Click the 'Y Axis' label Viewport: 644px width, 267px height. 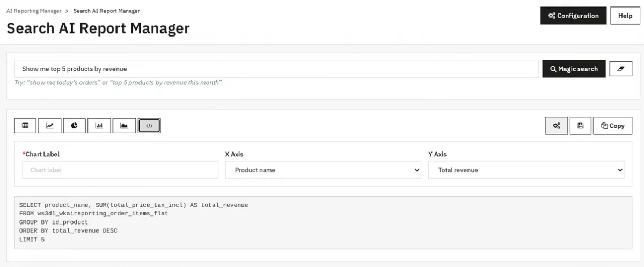click(437, 154)
